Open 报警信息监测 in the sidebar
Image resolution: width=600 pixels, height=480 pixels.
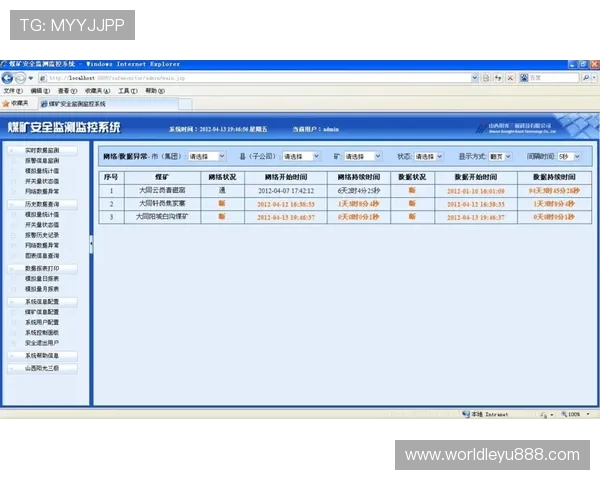tap(42, 160)
